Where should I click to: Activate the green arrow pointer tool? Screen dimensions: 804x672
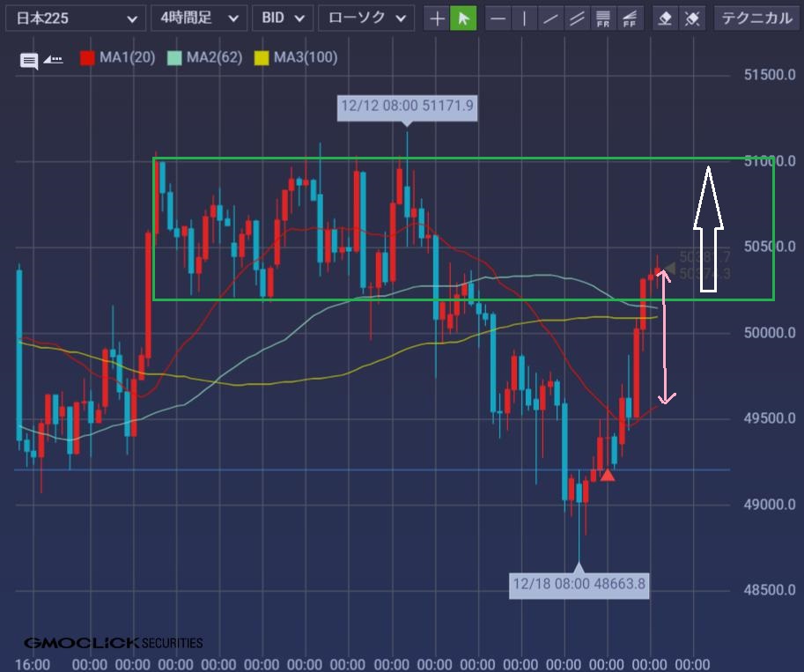point(463,18)
